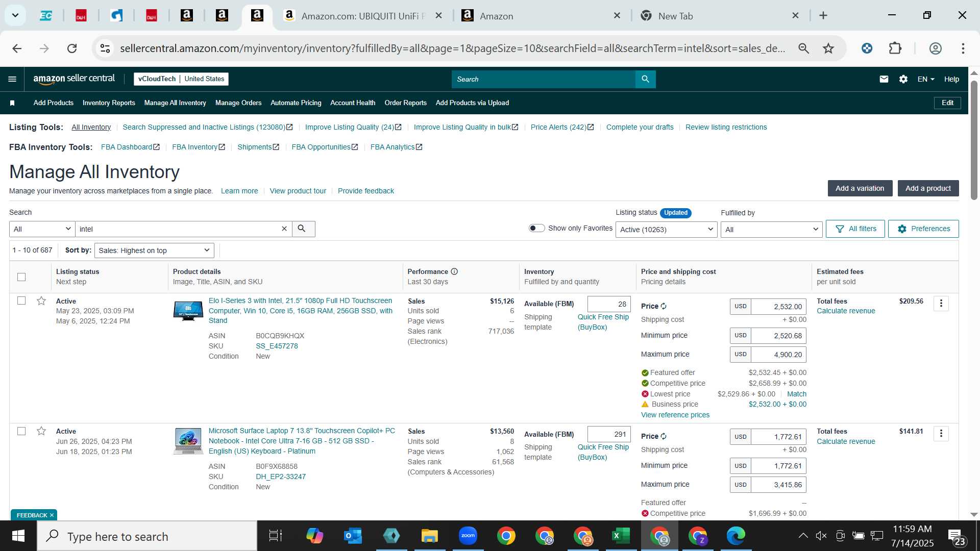Open the browser extensions puzzle icon
The width and height of the screenshot is (980, 551).
click(x=895, y=48)
